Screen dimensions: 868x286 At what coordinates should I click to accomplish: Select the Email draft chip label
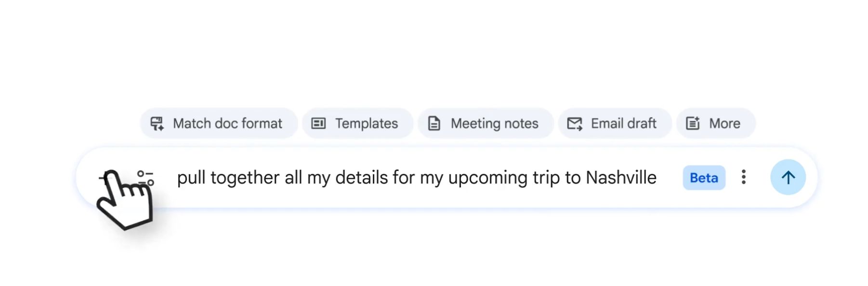[623, 124]
